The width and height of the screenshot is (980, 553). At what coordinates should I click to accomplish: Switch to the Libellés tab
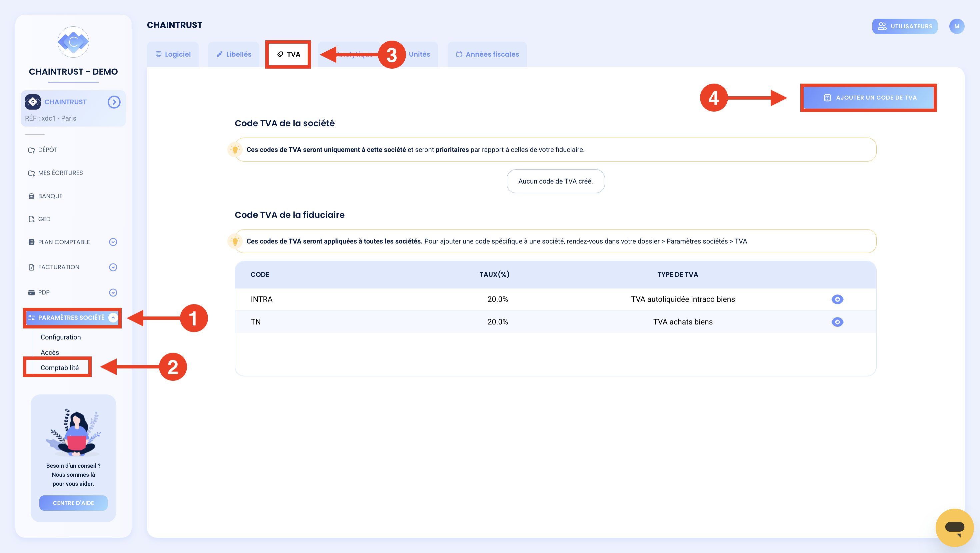point(234,54)
